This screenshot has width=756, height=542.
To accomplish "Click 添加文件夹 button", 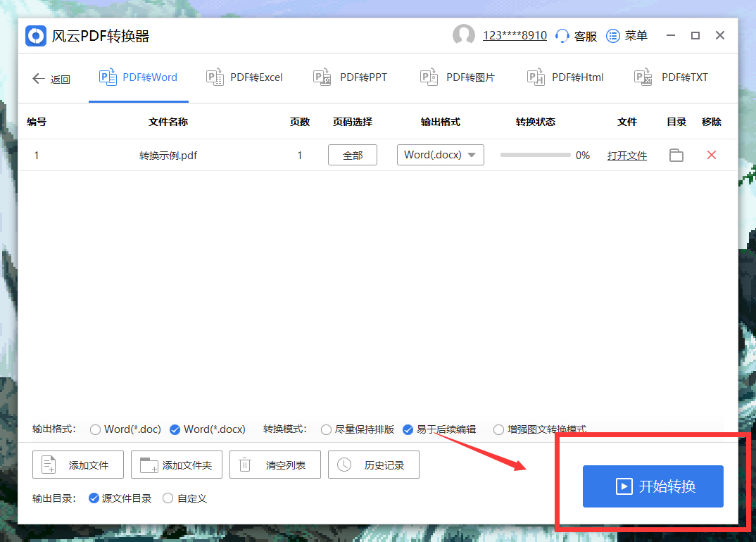I will (x=177, y=465).
